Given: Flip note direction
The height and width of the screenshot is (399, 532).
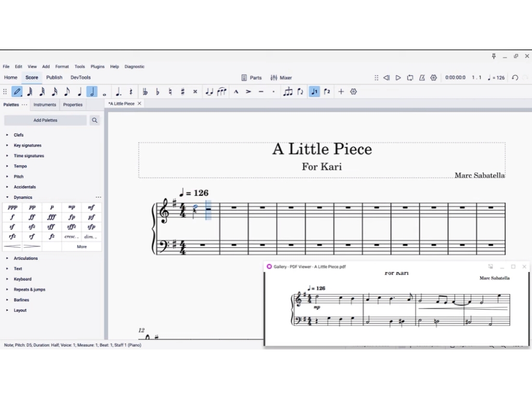Looking at the screenshot, I should point(300,91).
